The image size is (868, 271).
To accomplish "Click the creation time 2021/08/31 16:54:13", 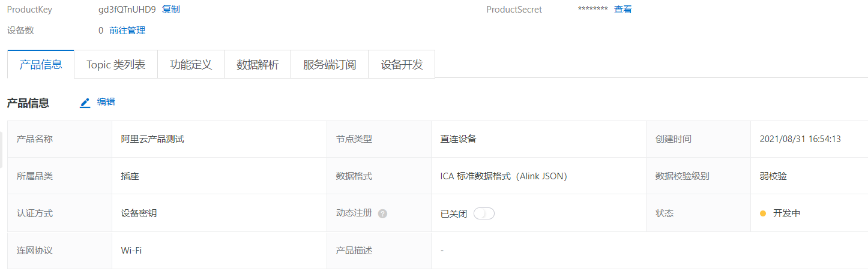I will point(800,139).
